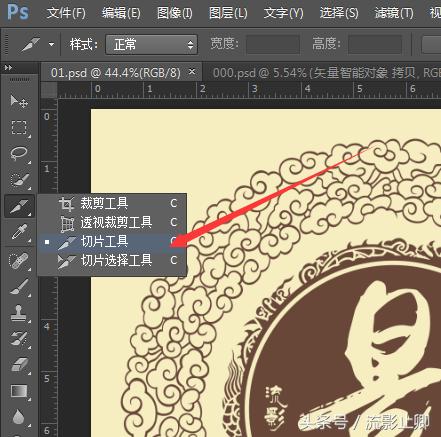Expand the toolbox with double-arrow icon
Image resolution: width=441 pixels, height=437 pixels.
[8, 68]
